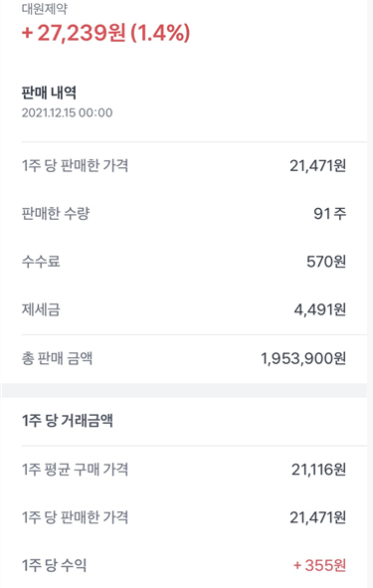The height and width of the screenshot is (588, 373).
Task: Select the 91주 quantity value
Action: (x=330, y=213)
